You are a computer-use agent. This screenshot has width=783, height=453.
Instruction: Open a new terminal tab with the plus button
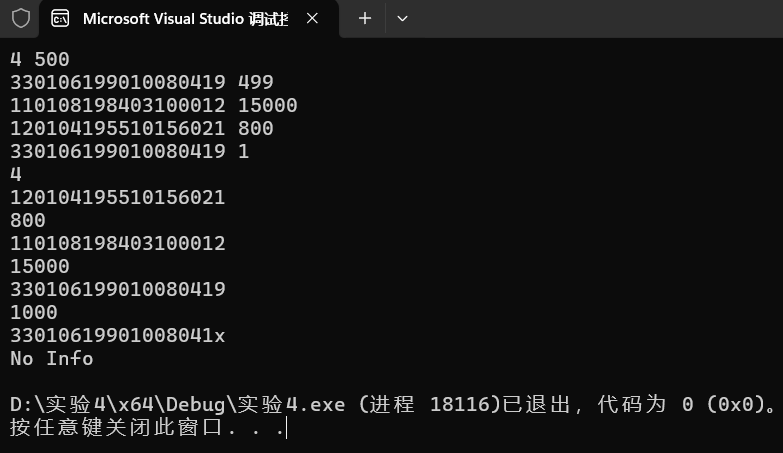(365, 18)
